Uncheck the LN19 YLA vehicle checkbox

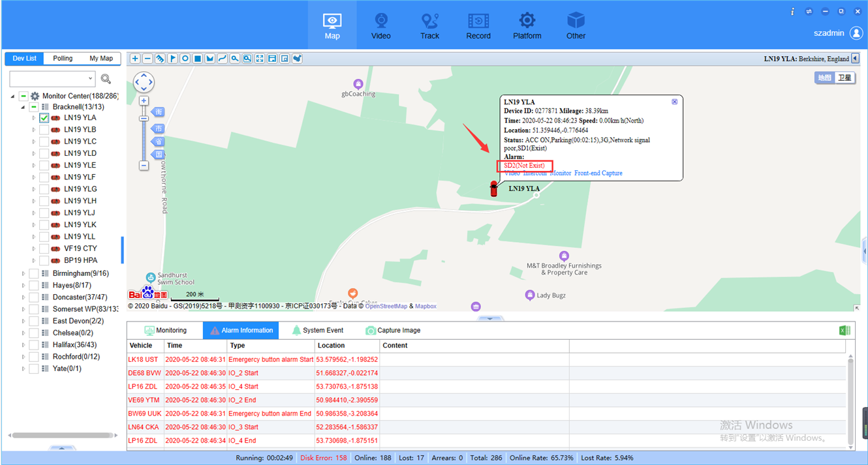click(44, 118)
